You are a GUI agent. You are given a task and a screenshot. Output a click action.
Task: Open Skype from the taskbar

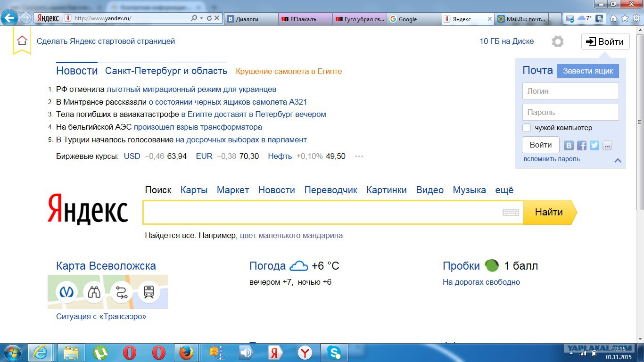point(335,353)
